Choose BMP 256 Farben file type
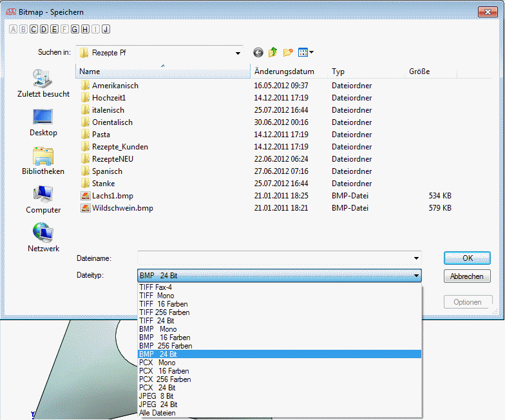The image size is (505, 420). point(280,346)
